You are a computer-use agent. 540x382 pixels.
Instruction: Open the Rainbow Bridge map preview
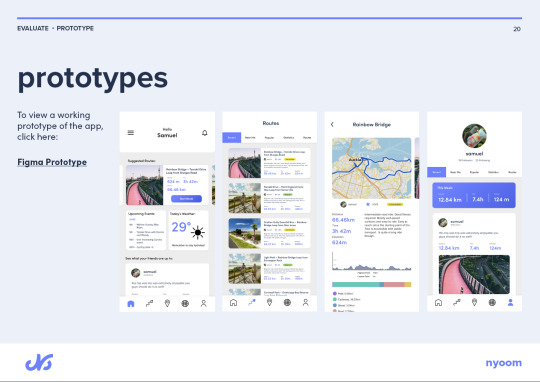(x=372, y=168)
